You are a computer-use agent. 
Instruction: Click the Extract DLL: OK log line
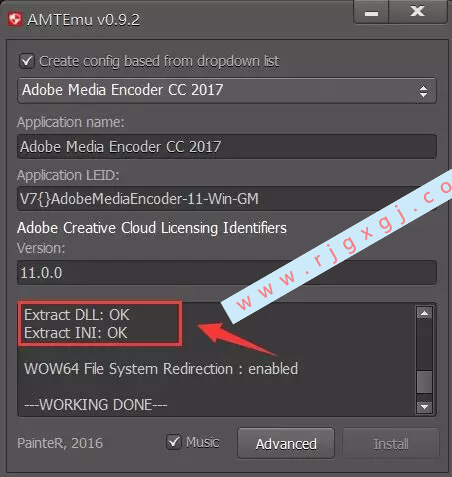(x=77, y=315)
